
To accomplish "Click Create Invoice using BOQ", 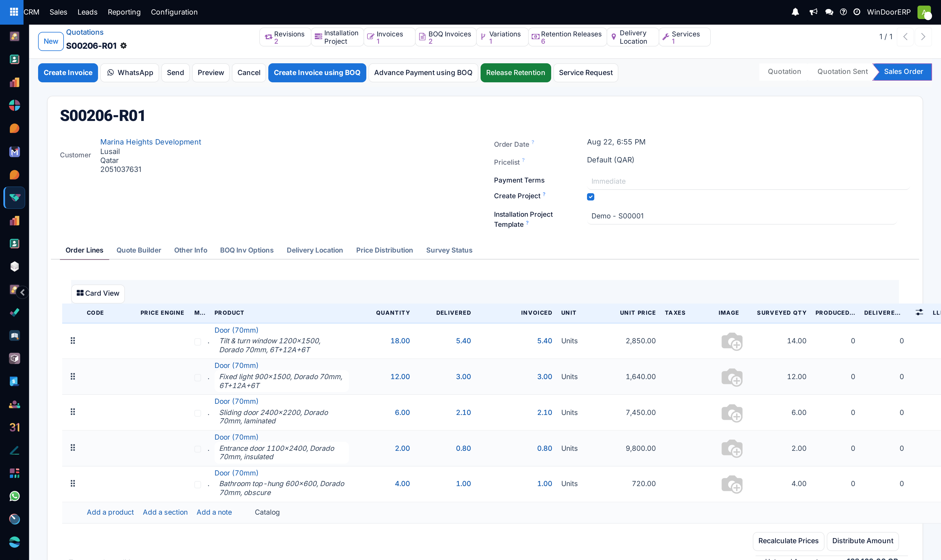I will (317, 73).
